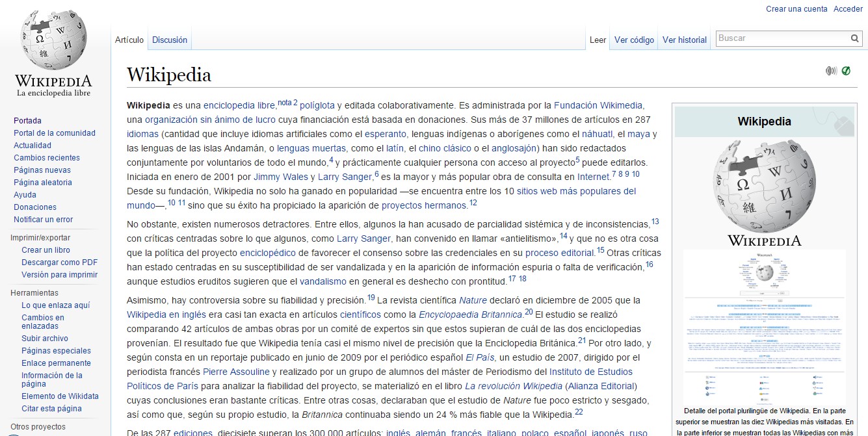Follow the enciclopedia libre article link
The image size is (868, 436).
(239, 105)
